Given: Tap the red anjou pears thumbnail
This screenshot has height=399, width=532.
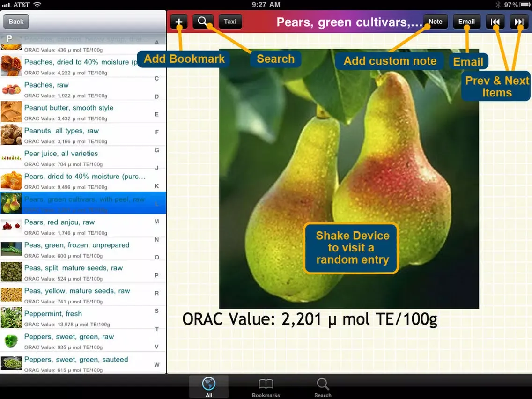Looking at the screenshot, I should pos(11,226).
